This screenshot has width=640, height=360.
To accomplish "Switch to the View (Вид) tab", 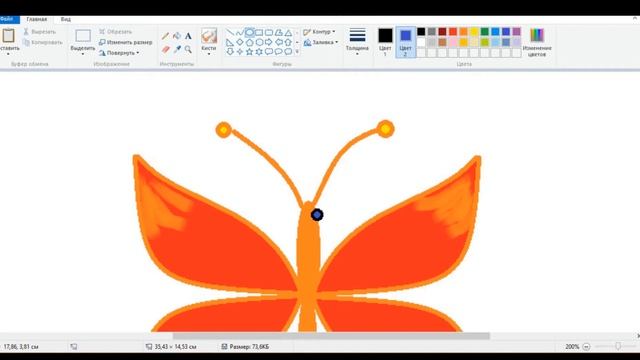I will point(66,19).
